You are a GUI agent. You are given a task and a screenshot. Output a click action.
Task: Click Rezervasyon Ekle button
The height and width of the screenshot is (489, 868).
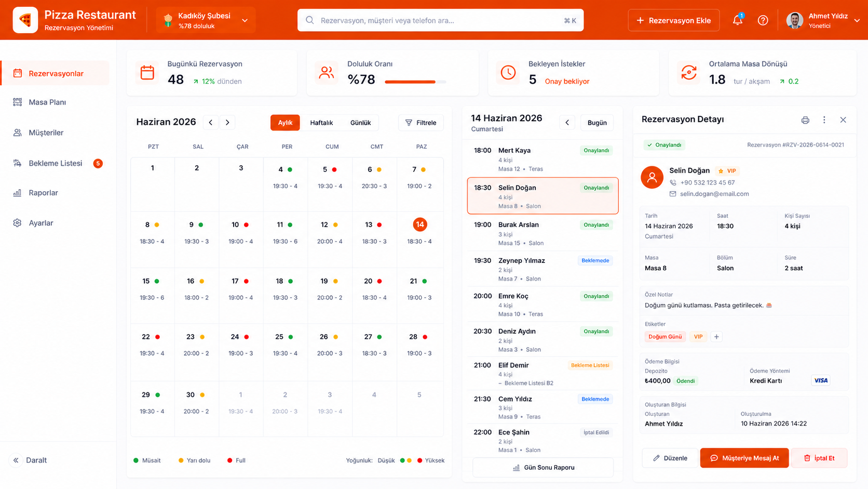coord(674,20)
